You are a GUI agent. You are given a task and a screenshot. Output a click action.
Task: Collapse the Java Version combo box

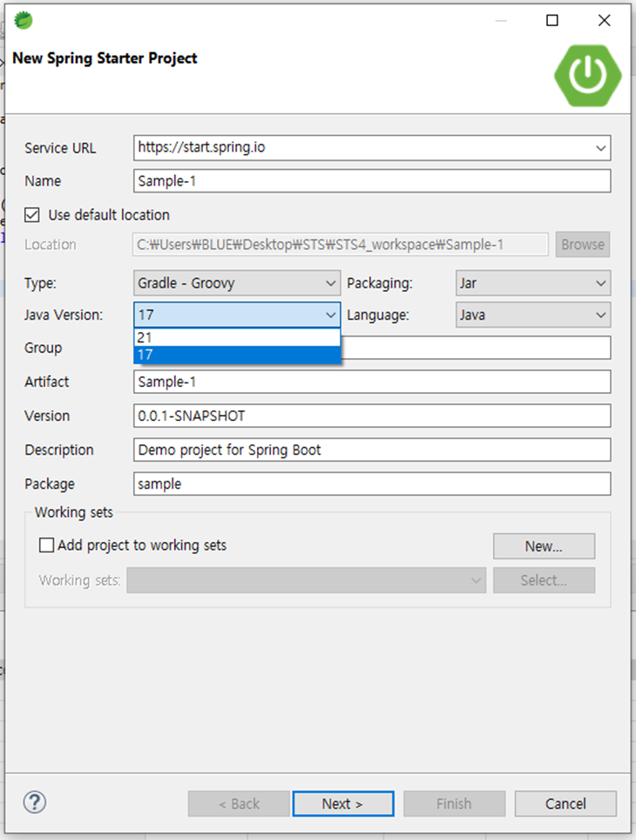pos(237,315)
